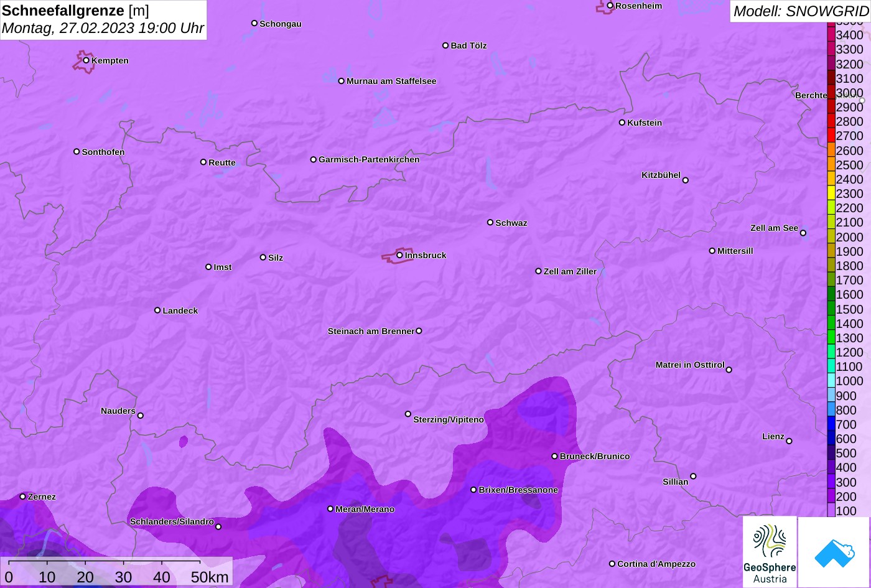Click the Imst city label
The image size is (871, 588).
point(223,268)
